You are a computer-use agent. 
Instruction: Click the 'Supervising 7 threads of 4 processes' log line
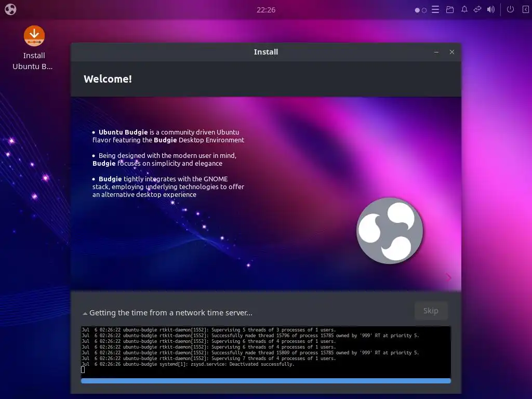(x=209, y=358)
